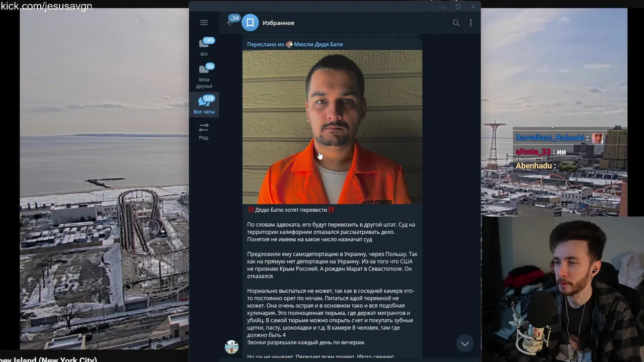644x362 pixels.
Task: Click the 36 unread badge on Мои друзья
Action: 210,66
